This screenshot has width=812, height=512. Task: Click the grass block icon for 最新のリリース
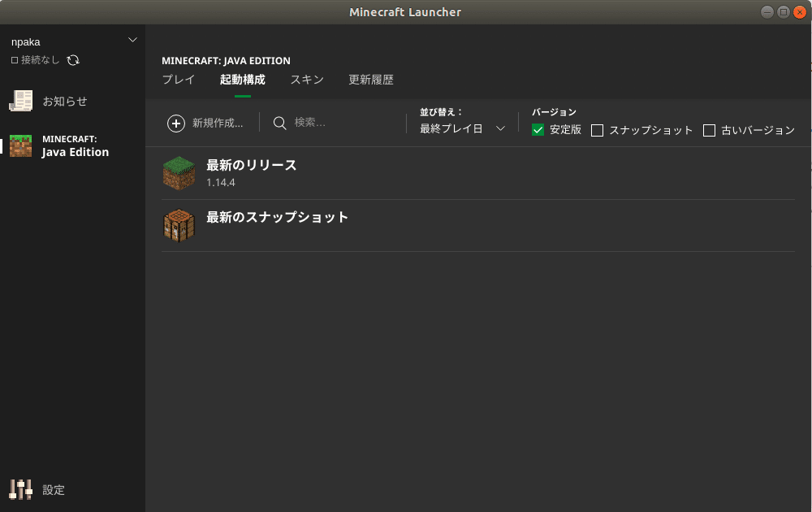(179, 173)
